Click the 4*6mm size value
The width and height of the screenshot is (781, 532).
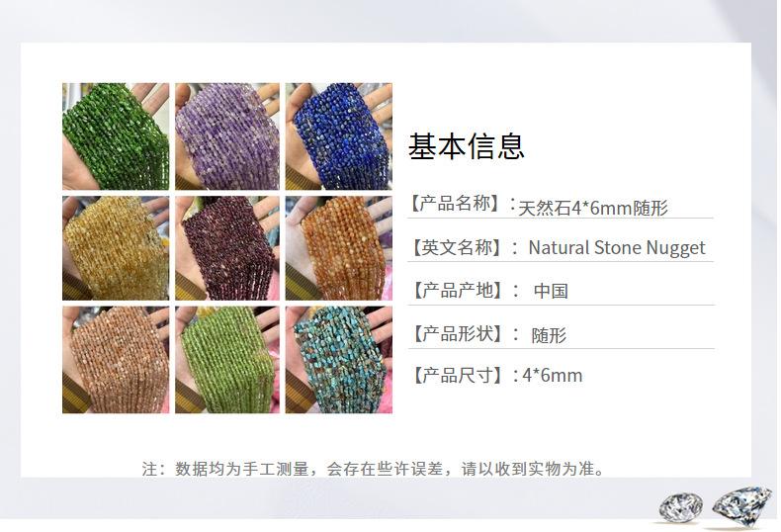click(552, 376)
